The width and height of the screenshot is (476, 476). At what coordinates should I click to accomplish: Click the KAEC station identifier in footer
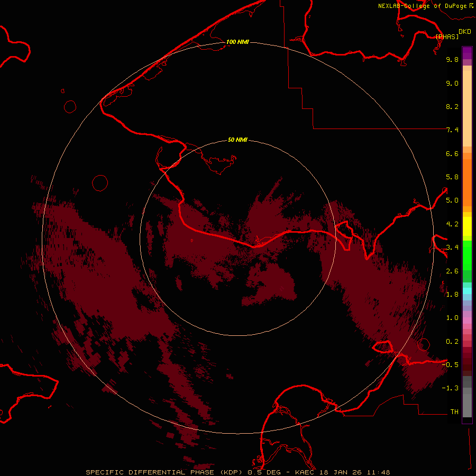[305, 472]
